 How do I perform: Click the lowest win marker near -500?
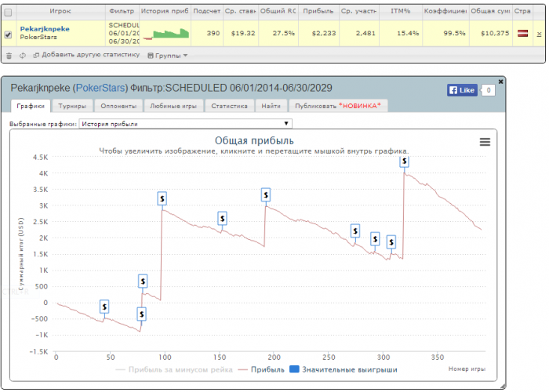pyautogui.click(x=141, y=314)
